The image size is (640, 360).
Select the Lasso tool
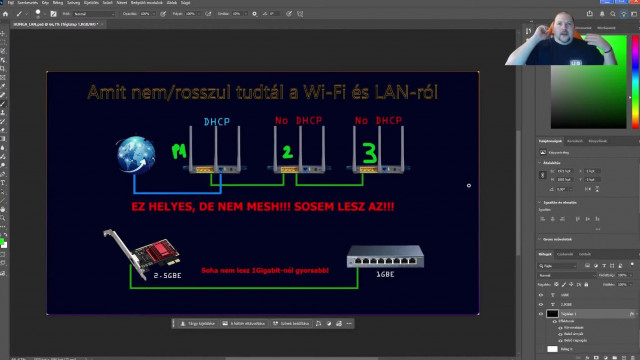coord(3,51)
